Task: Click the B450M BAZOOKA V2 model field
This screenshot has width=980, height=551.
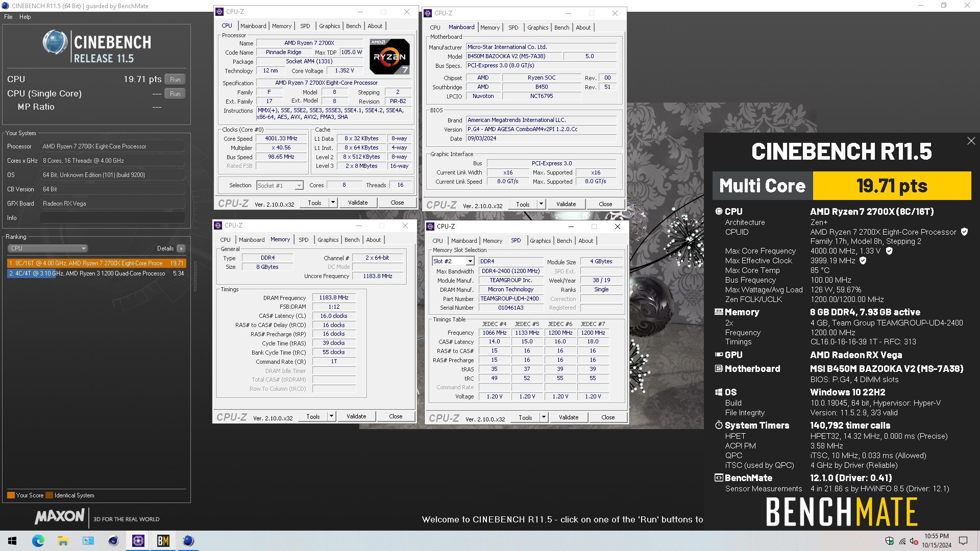Action: (513, 57)
